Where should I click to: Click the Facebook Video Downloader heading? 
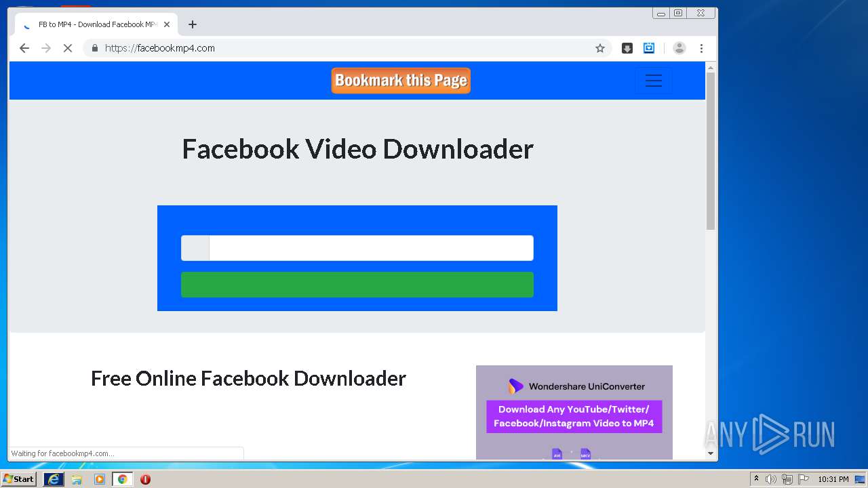pos(357,149)
